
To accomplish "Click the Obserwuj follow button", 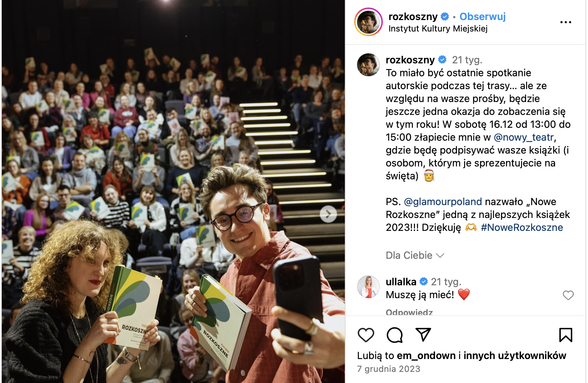I will coord(482,16).
